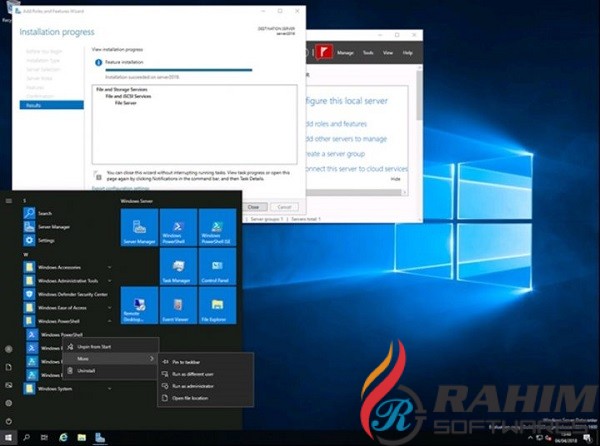The image size is (600, 446).
Task: Click Add roles and features link
Action: pos(336,124)
